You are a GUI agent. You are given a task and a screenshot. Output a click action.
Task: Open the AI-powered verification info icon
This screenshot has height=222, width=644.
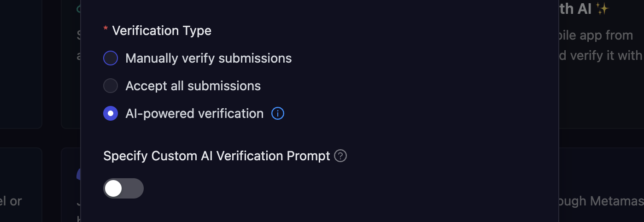pos(278,113)
